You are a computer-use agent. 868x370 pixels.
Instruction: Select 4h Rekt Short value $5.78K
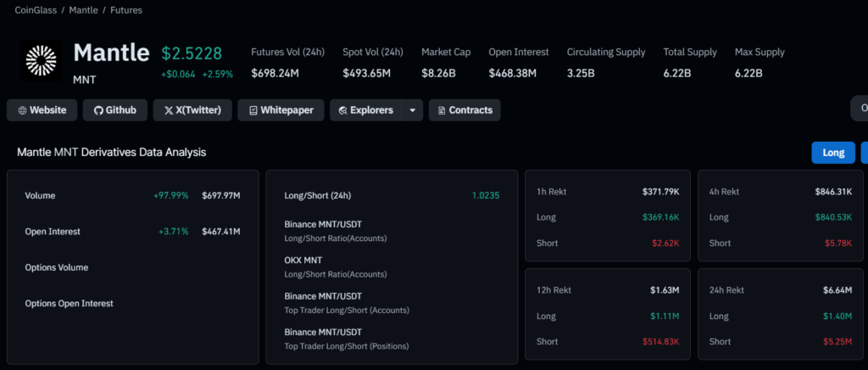(839, 244)
